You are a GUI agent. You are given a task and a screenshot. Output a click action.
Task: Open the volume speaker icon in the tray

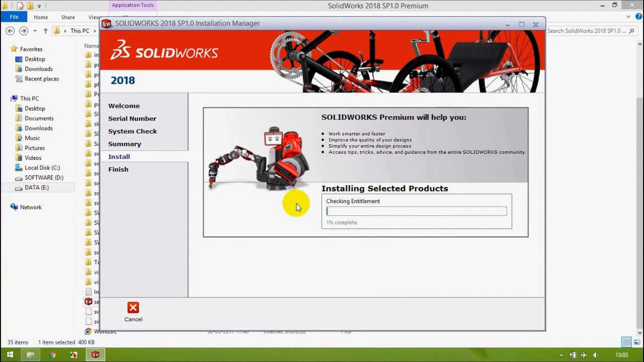596,355
